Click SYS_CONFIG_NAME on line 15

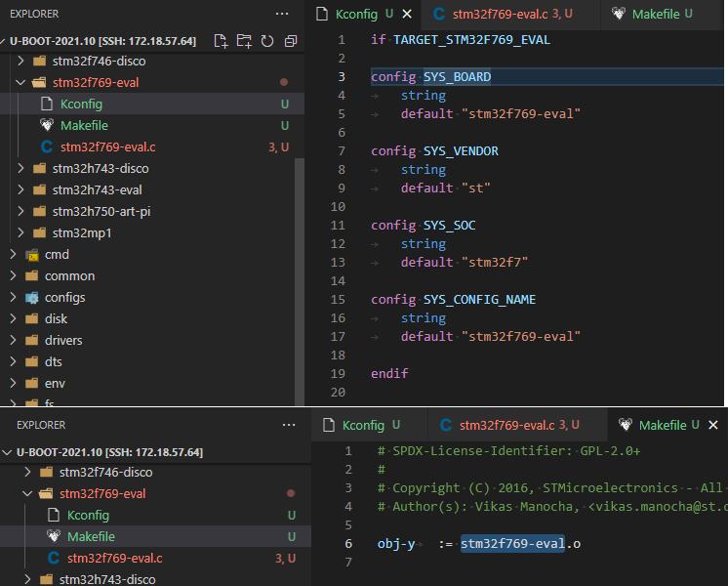(479, 299)
